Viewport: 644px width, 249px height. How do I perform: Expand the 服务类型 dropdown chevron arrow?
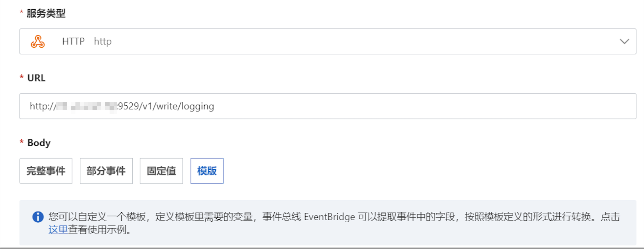pyautogui.click(x=624, y=42)
